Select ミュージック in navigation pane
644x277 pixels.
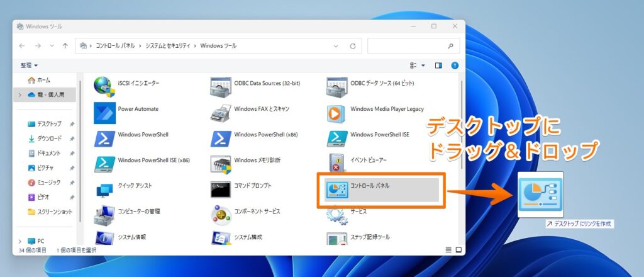click(45, 183)
